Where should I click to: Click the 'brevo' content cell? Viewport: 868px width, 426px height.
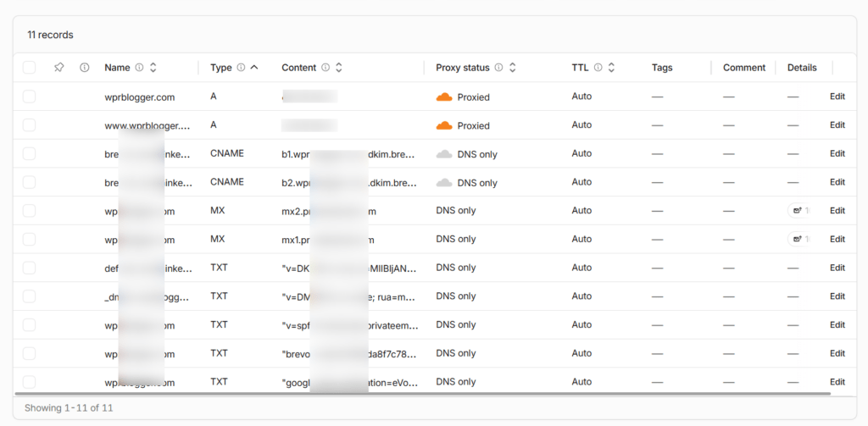pyautogui.click(x=348, y=353)
